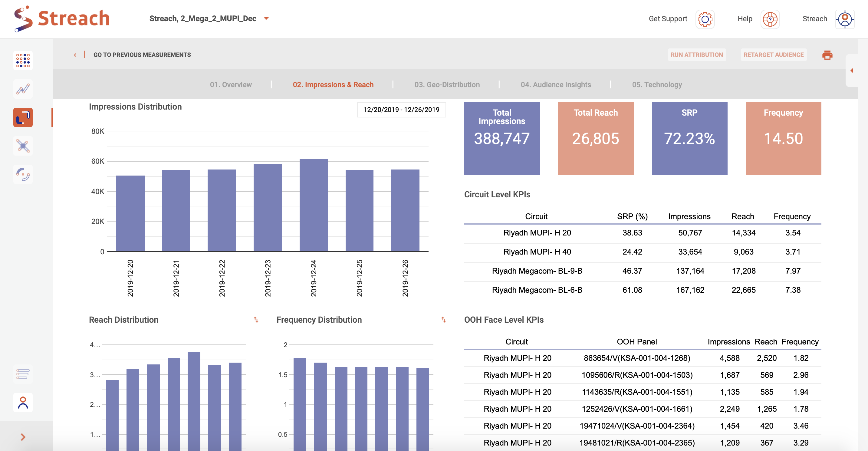Image resolution: width=868 pixels, height=451 pixels.
Task: Click panel 1252426/V(KSA-001-004-1661)
Action: point(636,409)
